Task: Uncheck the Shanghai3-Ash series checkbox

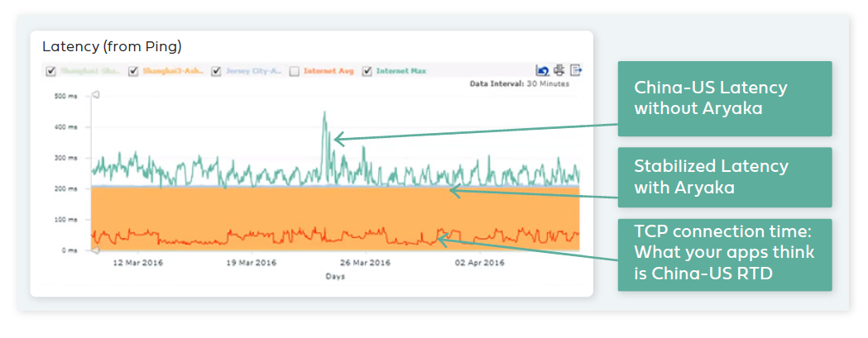Action: click(133, 71)
